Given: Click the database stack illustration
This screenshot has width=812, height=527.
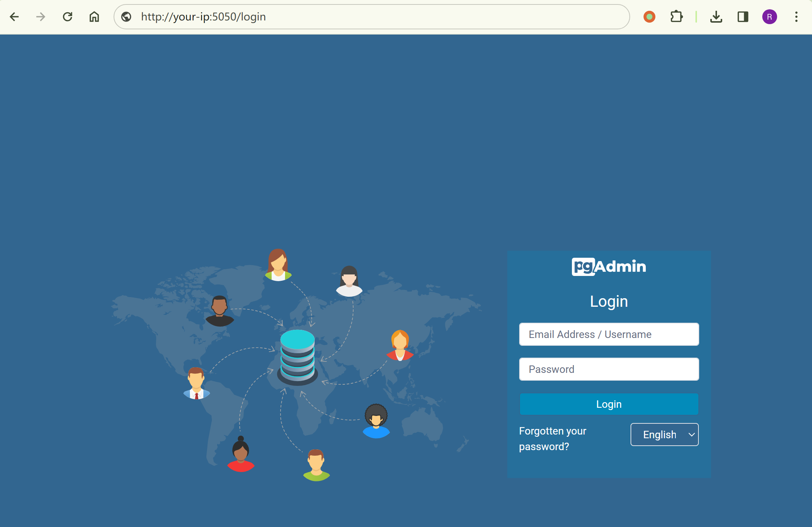Looking at the screenshot, I should pos(297,357).
